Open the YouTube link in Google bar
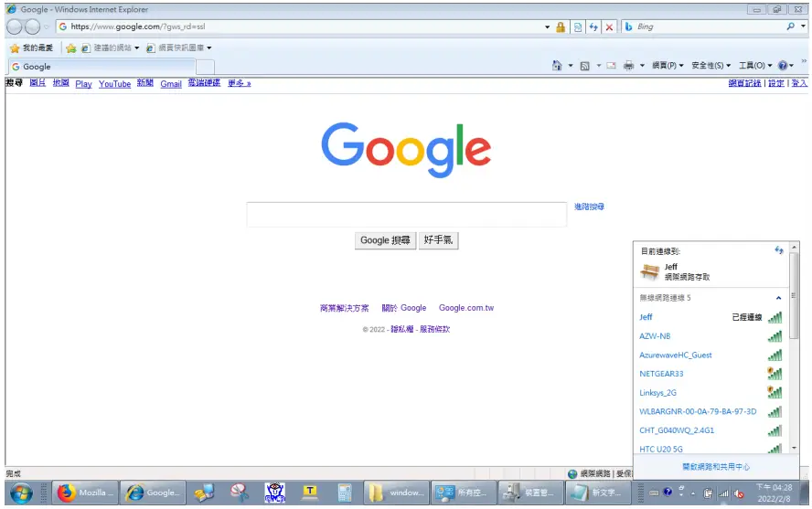Screen dimensions: 812x509 [x=114, y=84]
